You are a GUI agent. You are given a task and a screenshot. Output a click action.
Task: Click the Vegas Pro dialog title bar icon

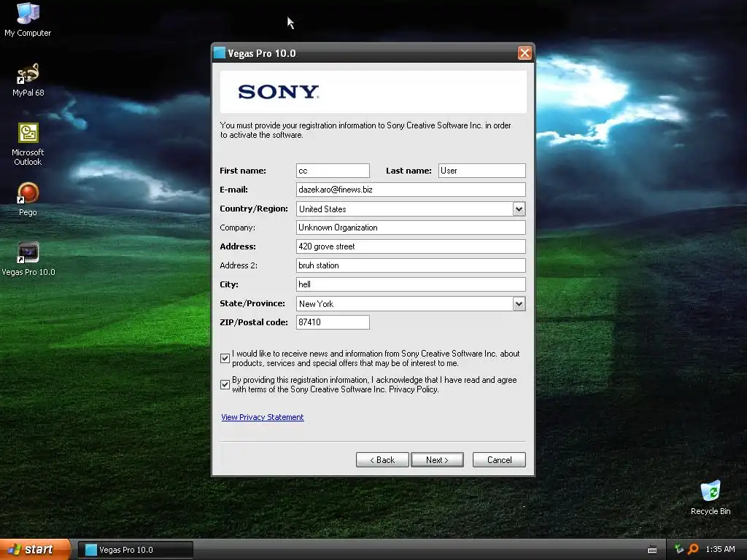coord(219,52)
